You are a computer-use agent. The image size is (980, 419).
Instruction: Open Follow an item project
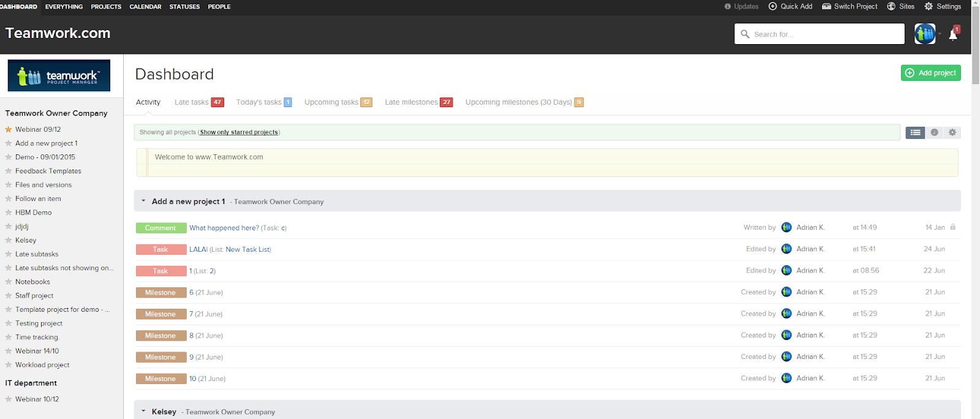pos(38,199)
